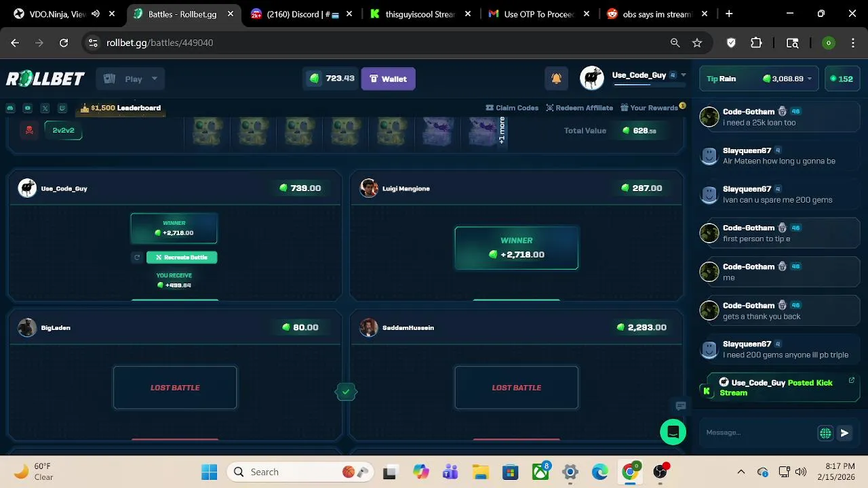Viewport: 868px width, 488px height.
Task: Click the Wallet button
Action: coord(388,79)
